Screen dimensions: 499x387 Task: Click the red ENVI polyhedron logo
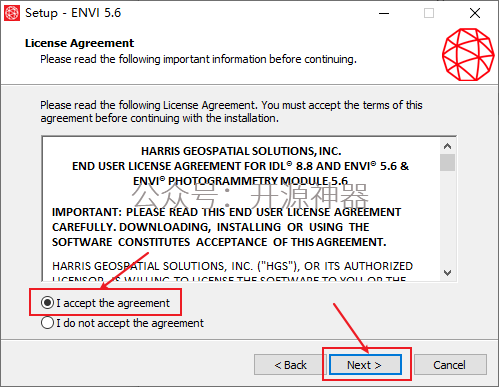(x=468, y=54)
